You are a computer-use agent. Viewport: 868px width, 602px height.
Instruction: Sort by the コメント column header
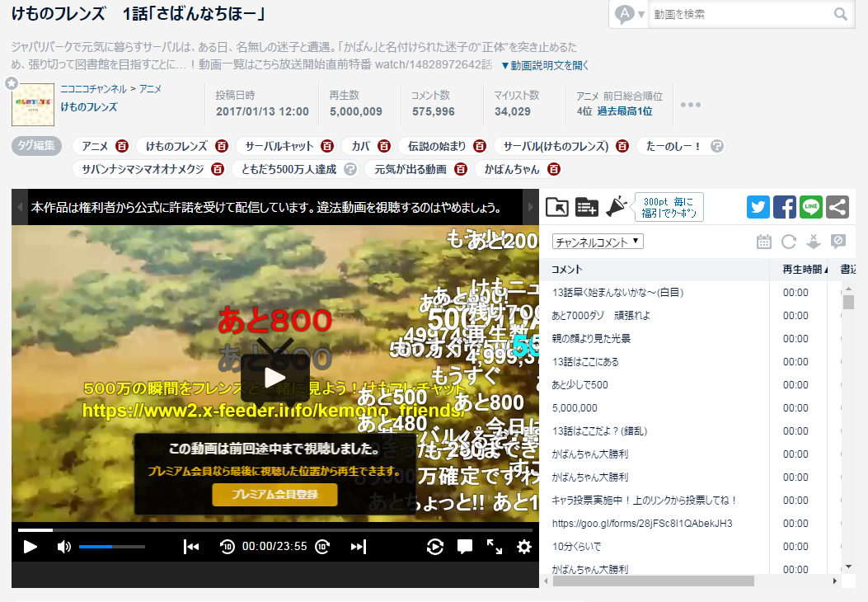pyautogui.click(x=655, y=269)
